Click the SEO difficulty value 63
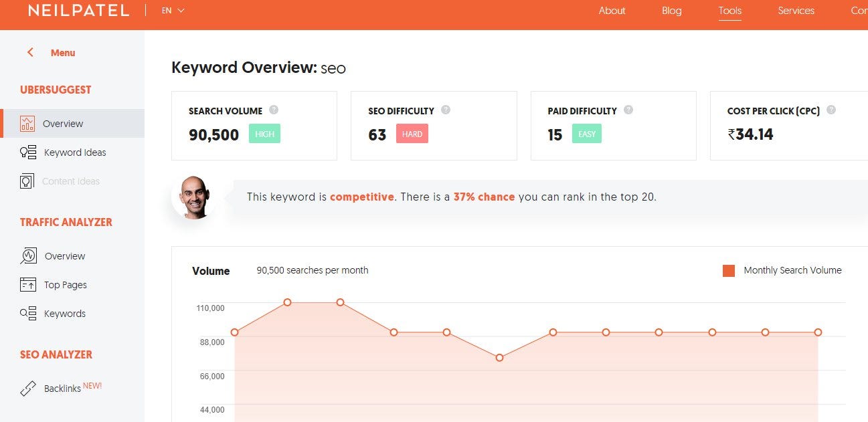 coord(377,134)
